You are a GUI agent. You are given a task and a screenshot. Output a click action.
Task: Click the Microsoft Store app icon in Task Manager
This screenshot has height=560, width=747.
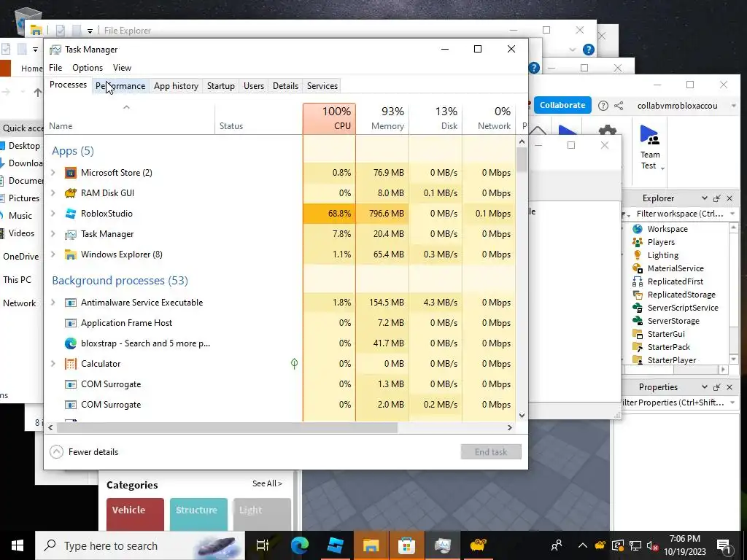coord(71,173)
